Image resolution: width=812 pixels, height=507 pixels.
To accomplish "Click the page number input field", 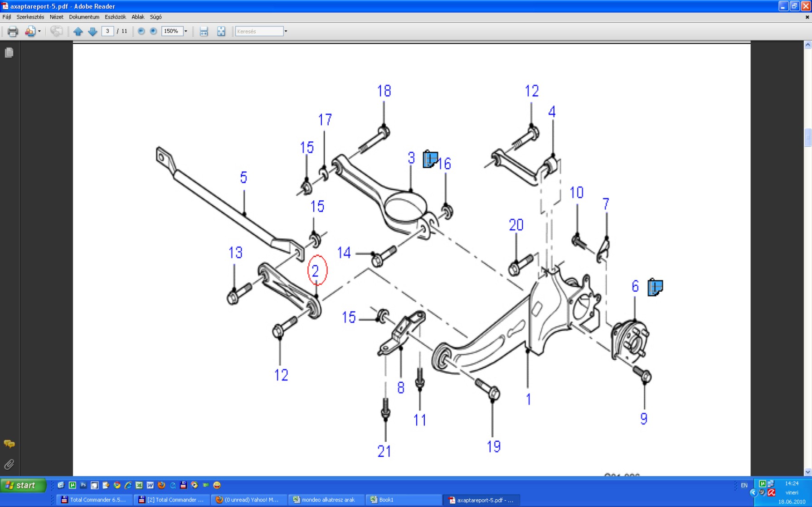I will tap(107, 31).
